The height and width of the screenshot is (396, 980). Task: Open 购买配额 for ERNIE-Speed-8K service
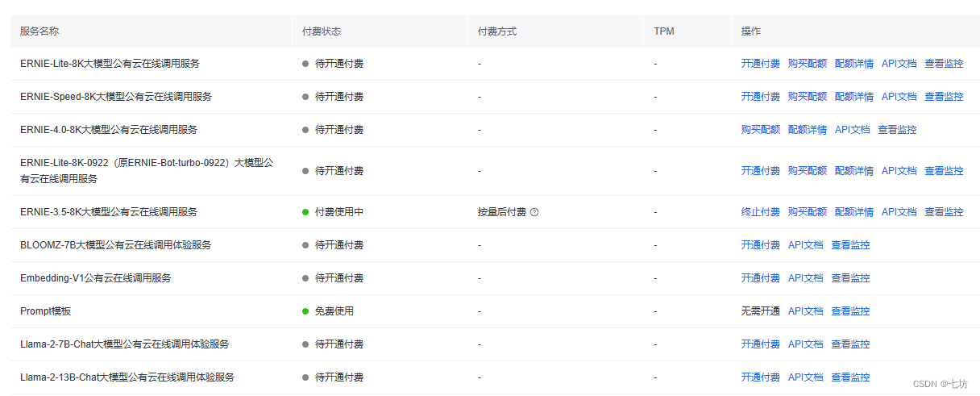tap(808, 97)
